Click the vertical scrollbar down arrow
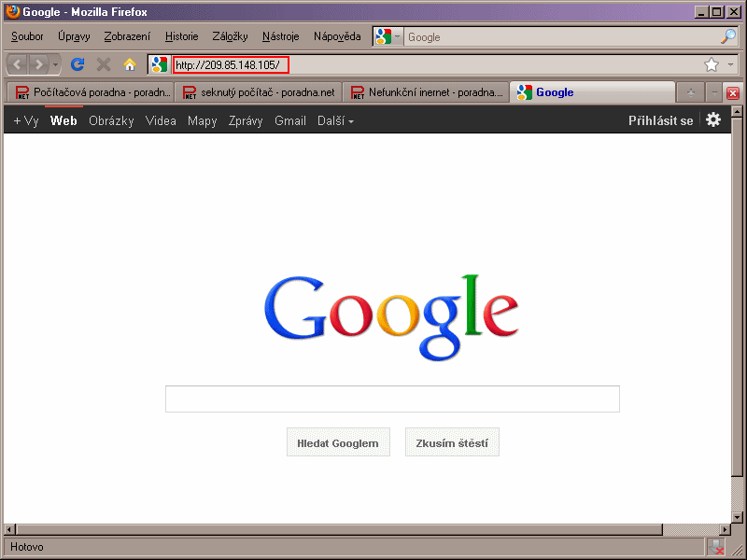The image size is (747, 560). tap(737, 517)
